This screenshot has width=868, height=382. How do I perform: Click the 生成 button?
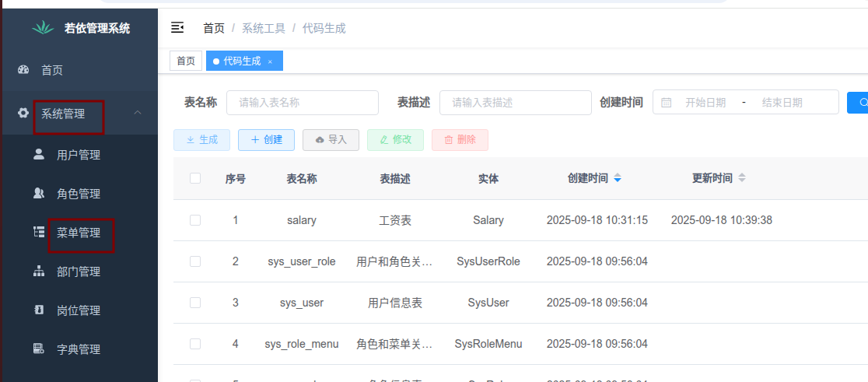tap(201, 140)
